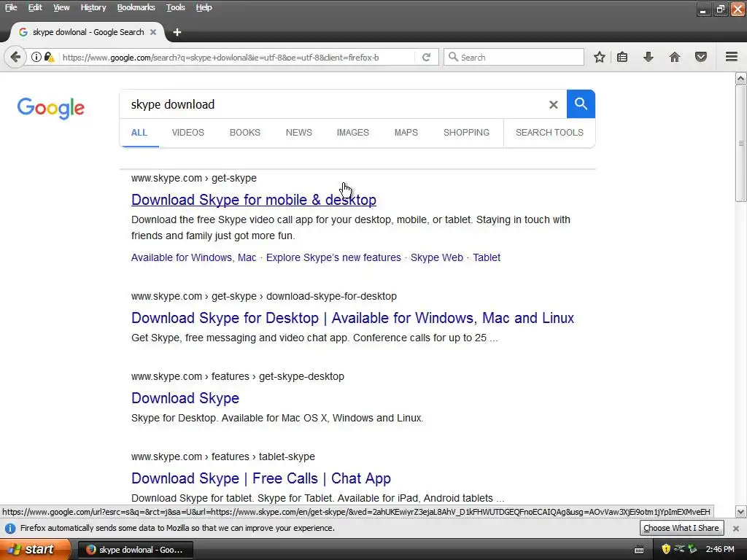747x560 pixels.
Task: Open Download Skype for mobile & desktop link
Action: point(253,200)
